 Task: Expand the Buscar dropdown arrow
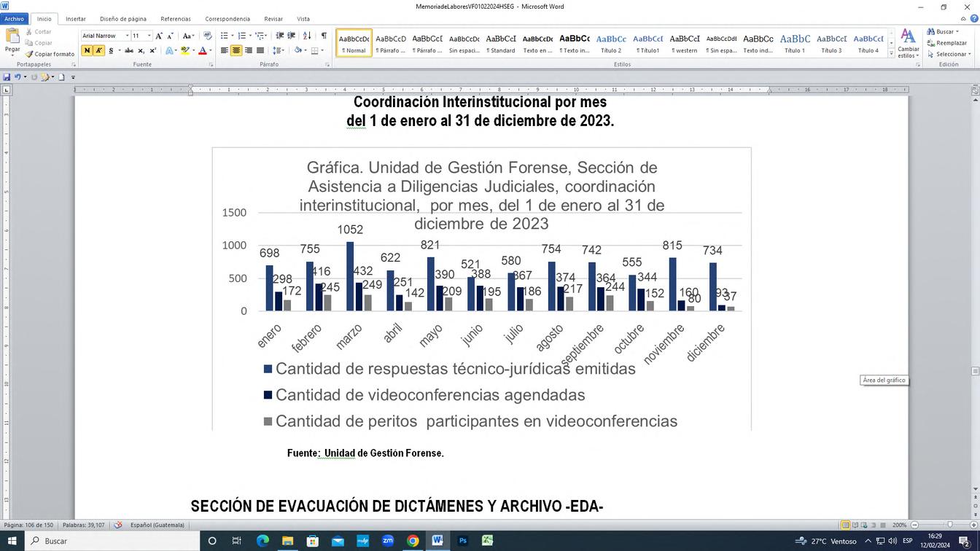pyautogui.click(x=957, y=32)
